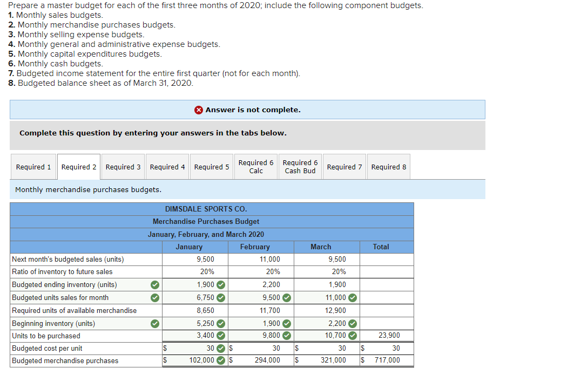The width and height of the screenshot is (588, 375).
Task: Select March ending inventory cell 1,900
Action: click(x=327, y=285)
